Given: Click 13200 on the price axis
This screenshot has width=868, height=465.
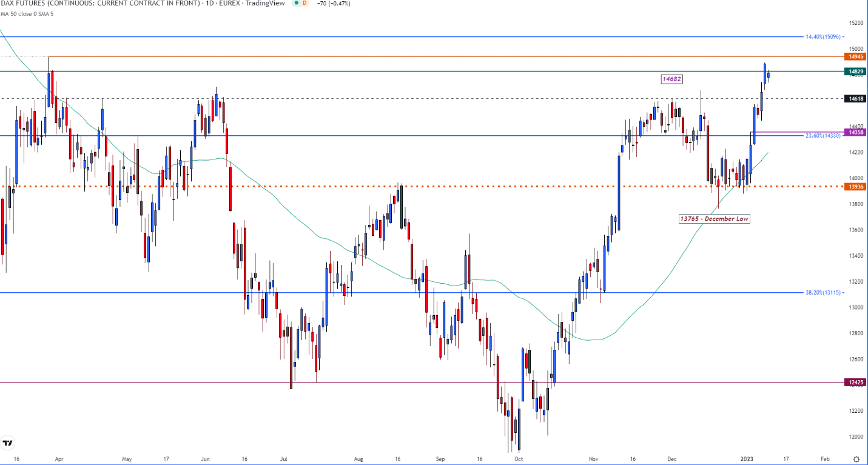Looking at the screenshot, I should click(856, 282).
